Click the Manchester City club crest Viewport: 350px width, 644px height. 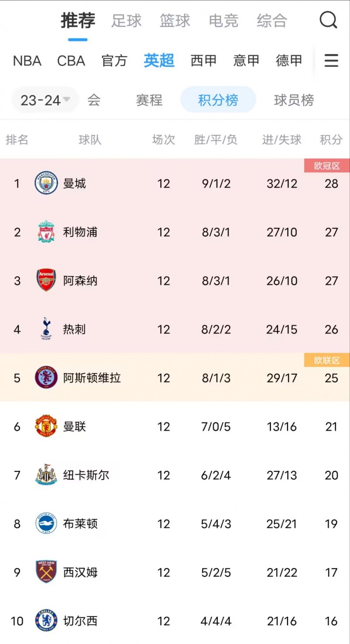45,183
